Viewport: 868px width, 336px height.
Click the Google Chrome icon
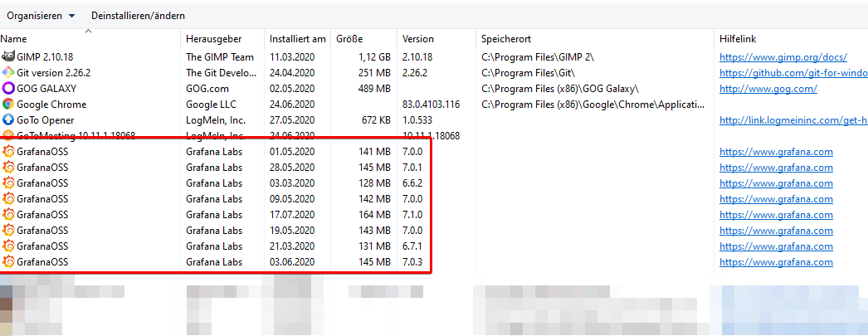pos(7,104)
